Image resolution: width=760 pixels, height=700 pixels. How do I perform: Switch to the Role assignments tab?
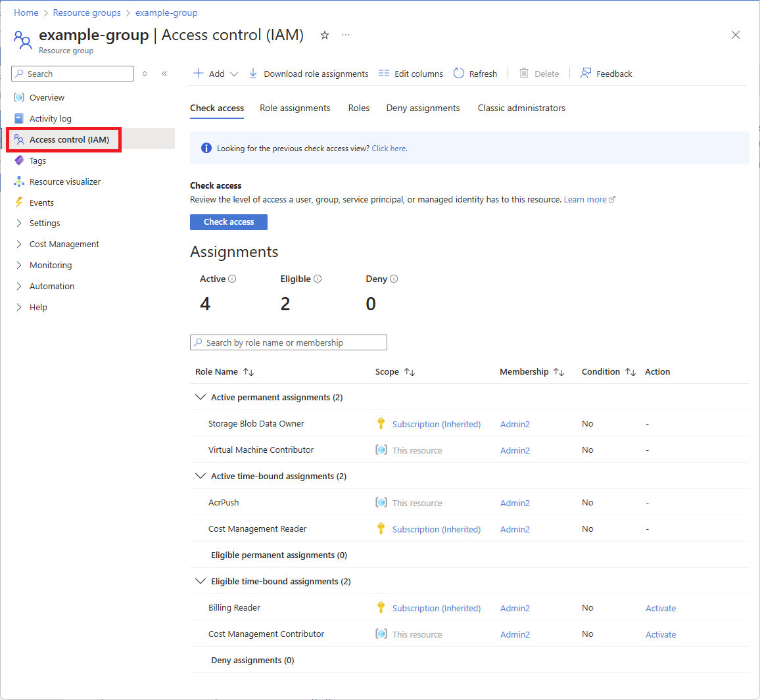point(295,108)
